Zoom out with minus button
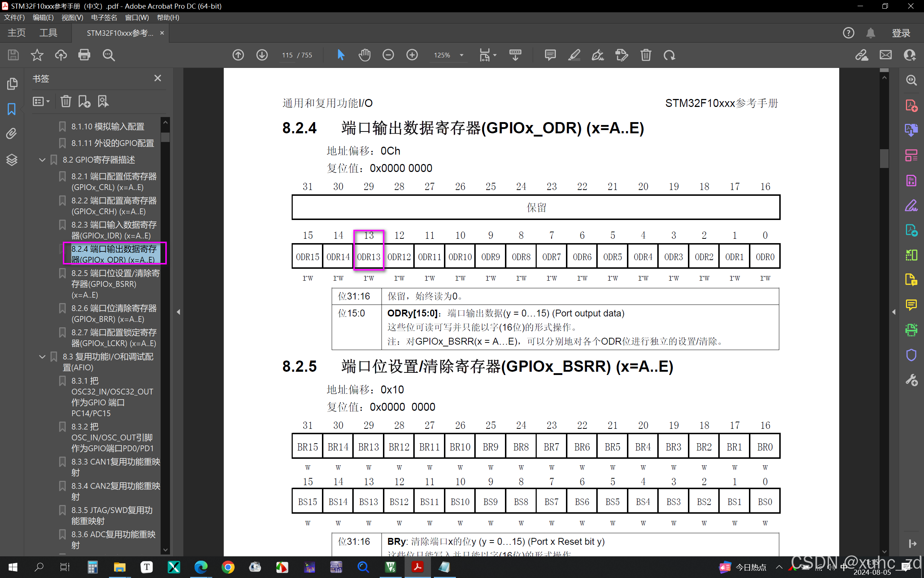 coord(388,55)
